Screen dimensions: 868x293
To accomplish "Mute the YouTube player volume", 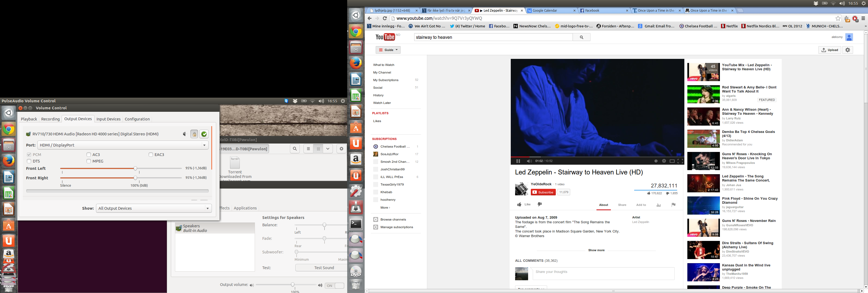I will 529,161.
